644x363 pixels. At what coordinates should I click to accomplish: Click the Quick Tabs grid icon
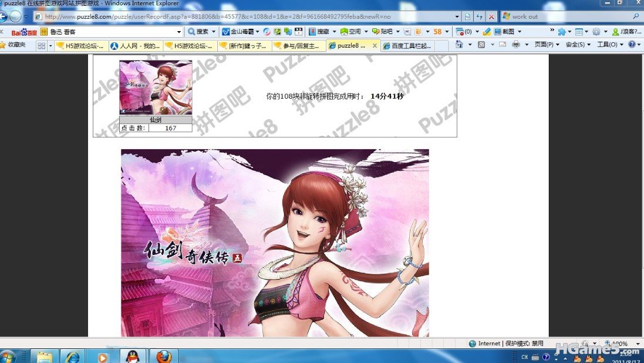[41, 46]
